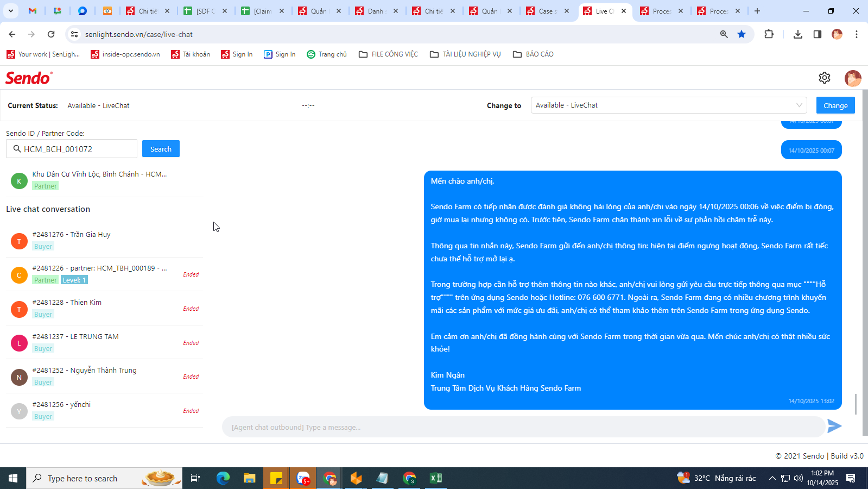
Task: Switch to the [Claim spreadsheet tab
Action: [x=262, y=11]
